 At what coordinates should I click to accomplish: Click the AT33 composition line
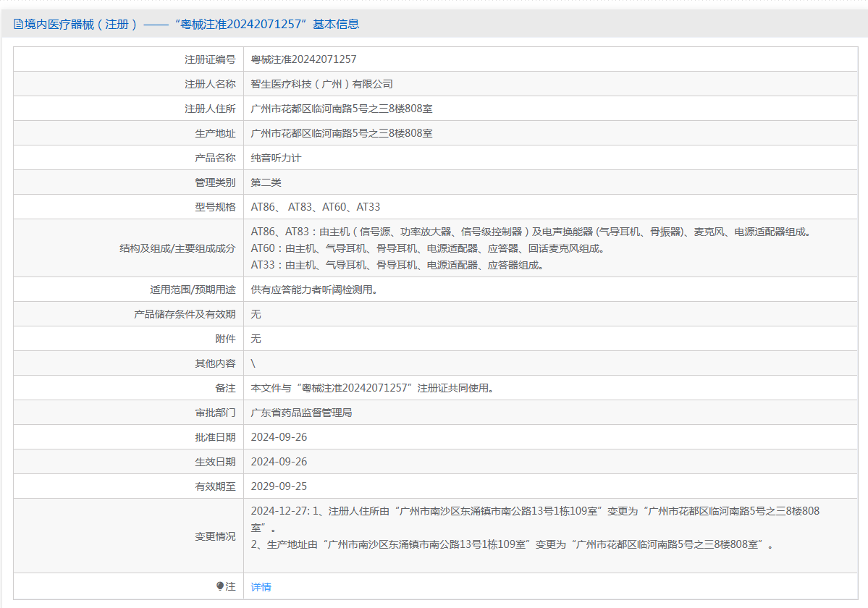(x=397, y=265)
